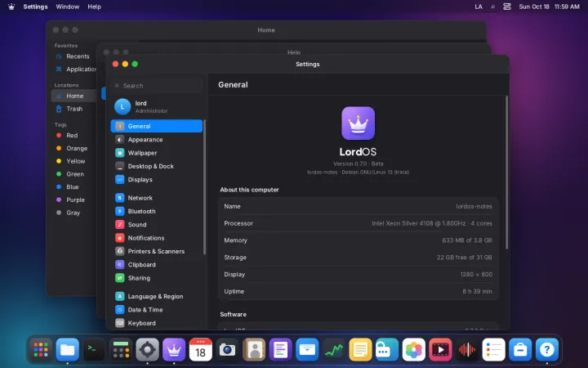Select the Red tag in Files sidebar
588x368 pixels.
click(73, 136)
